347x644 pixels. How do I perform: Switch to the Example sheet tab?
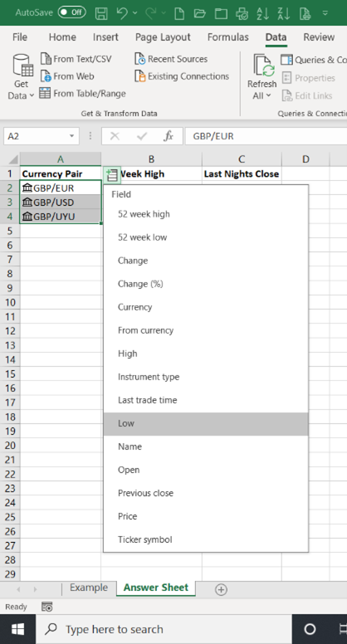(89, 588)
